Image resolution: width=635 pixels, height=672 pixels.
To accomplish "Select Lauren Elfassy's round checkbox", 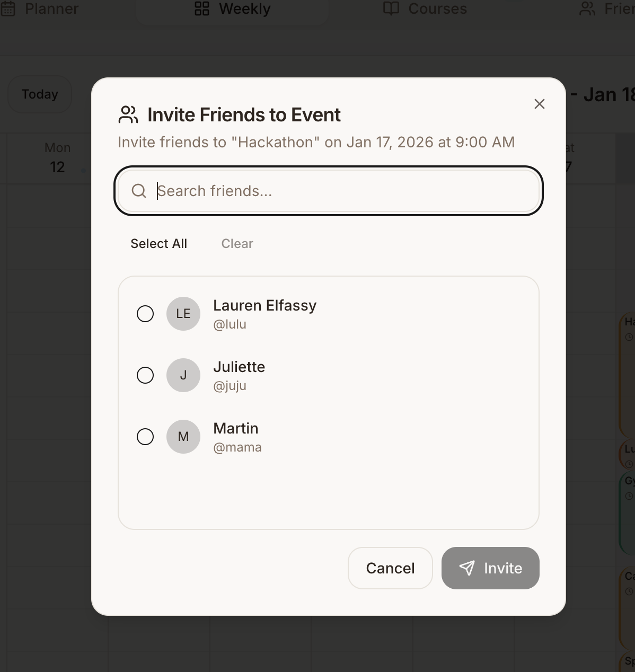I will [145, 314].
